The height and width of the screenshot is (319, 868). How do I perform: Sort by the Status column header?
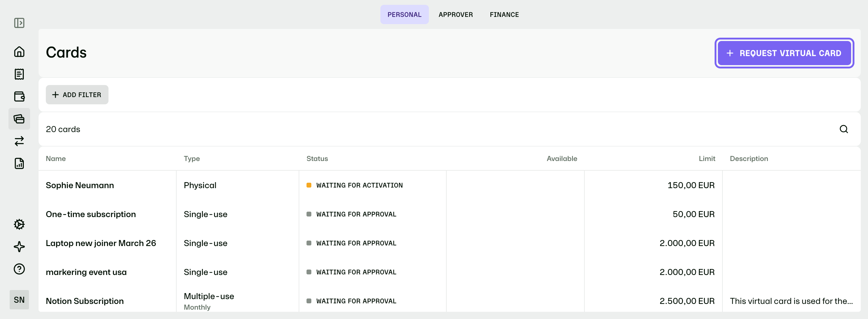point(317,159)
